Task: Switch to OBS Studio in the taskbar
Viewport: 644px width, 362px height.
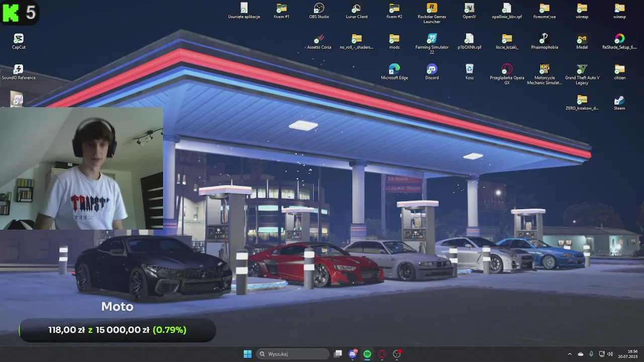Action: [397, 354]
